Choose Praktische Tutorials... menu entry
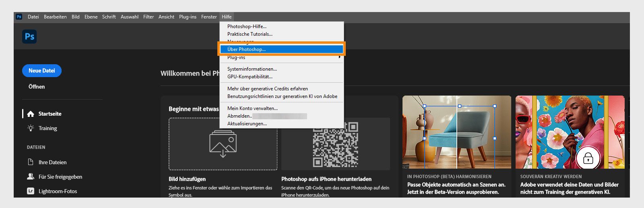 tap(282, 34)
